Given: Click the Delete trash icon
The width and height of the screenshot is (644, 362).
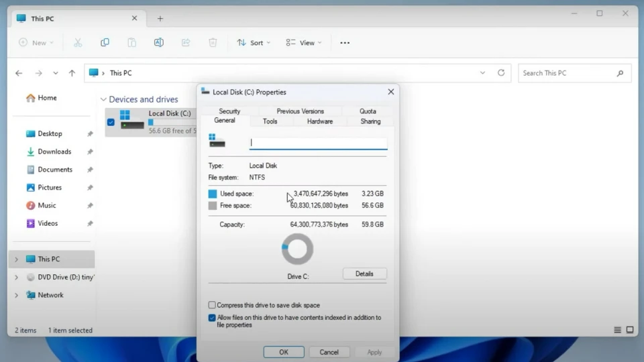Looking at the screenshot, I should [213, 42].
